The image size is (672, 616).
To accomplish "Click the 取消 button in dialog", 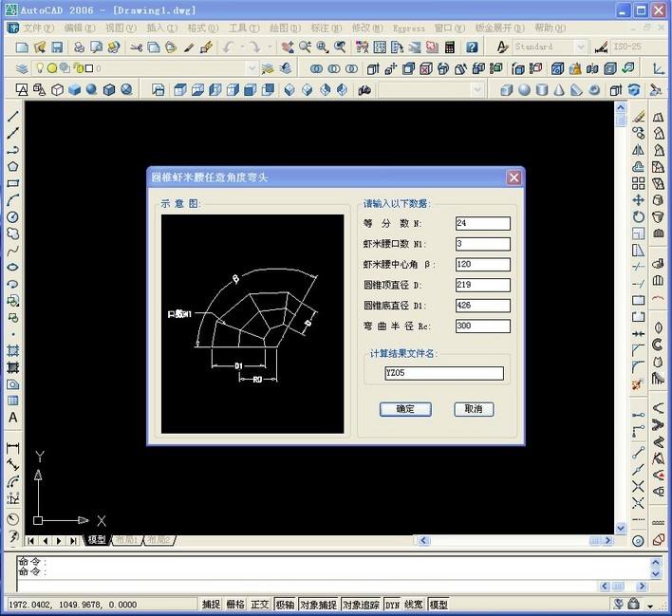I will click(474, 409).
